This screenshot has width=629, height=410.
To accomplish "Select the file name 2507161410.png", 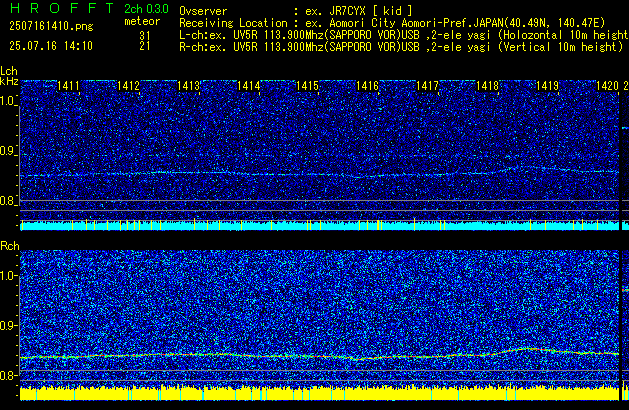I will (x=51, y=26).
